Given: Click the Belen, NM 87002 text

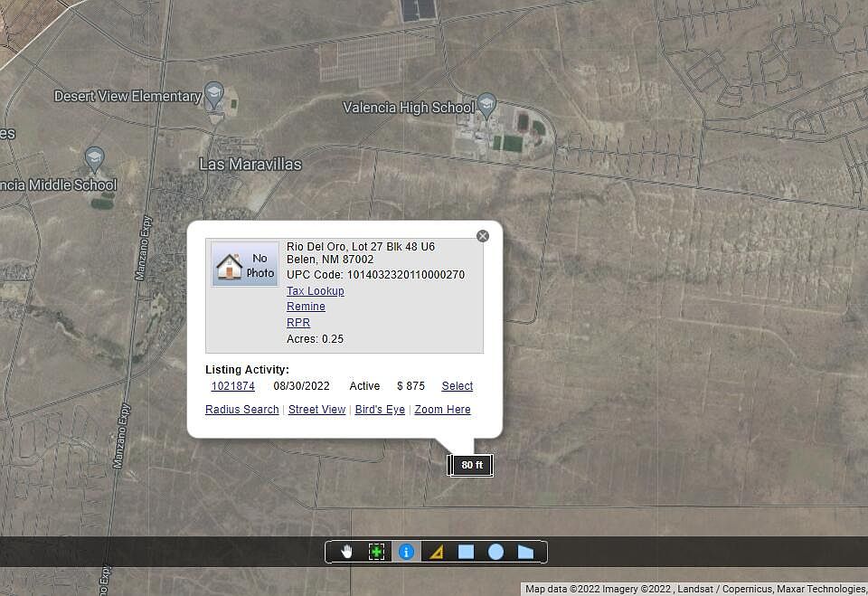Looking at the screenshot, I should click(330, 260).
